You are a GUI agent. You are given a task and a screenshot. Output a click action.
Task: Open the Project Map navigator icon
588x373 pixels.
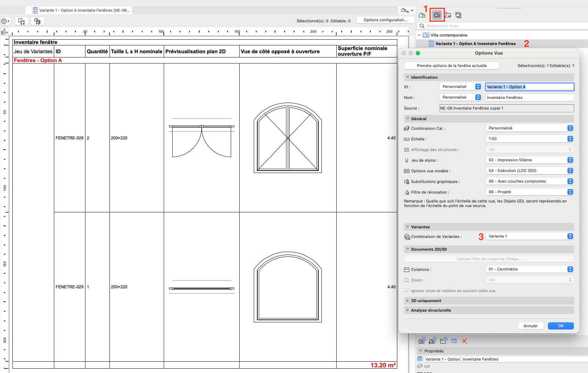point(422,15)
